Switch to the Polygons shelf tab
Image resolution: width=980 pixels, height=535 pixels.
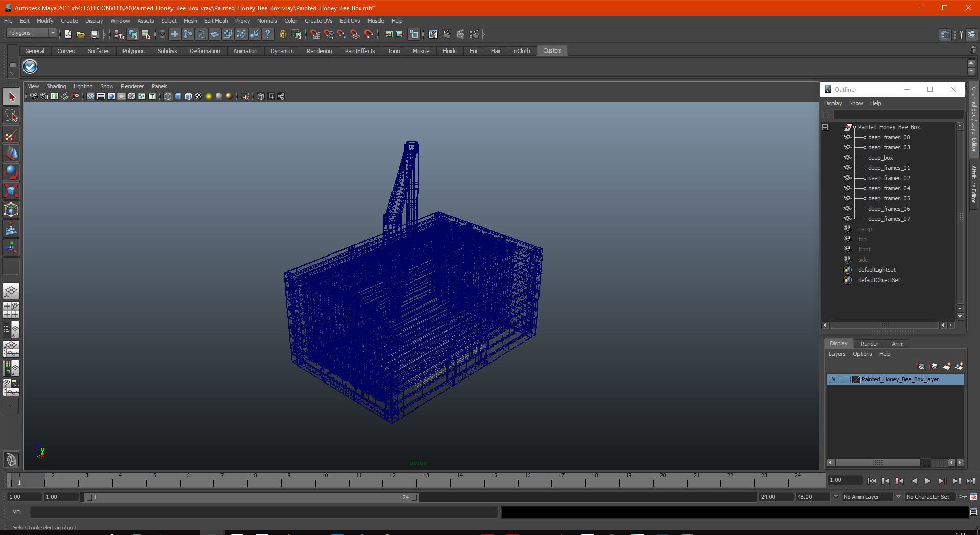[x=133, y=51]
